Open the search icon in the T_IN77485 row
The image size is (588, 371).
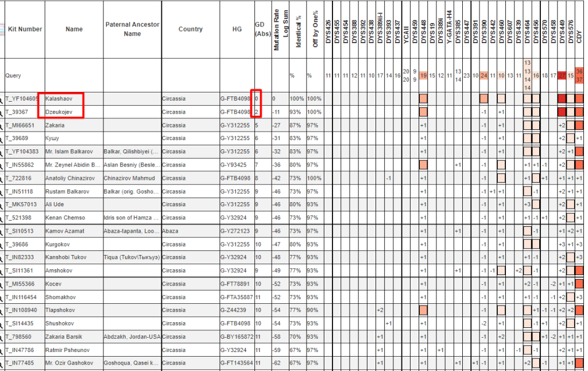tap(2, 363)
